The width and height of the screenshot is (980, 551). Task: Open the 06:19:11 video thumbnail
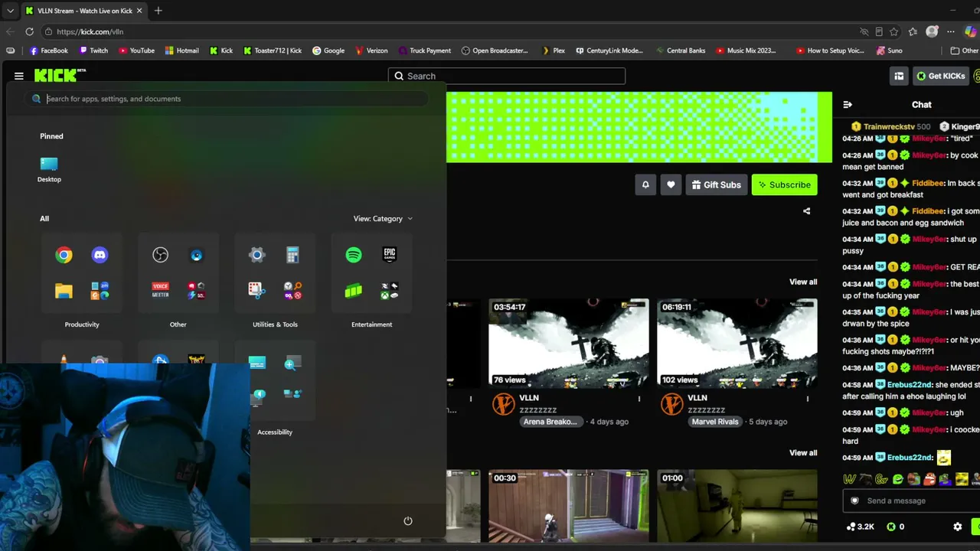[x=737, y=344]
